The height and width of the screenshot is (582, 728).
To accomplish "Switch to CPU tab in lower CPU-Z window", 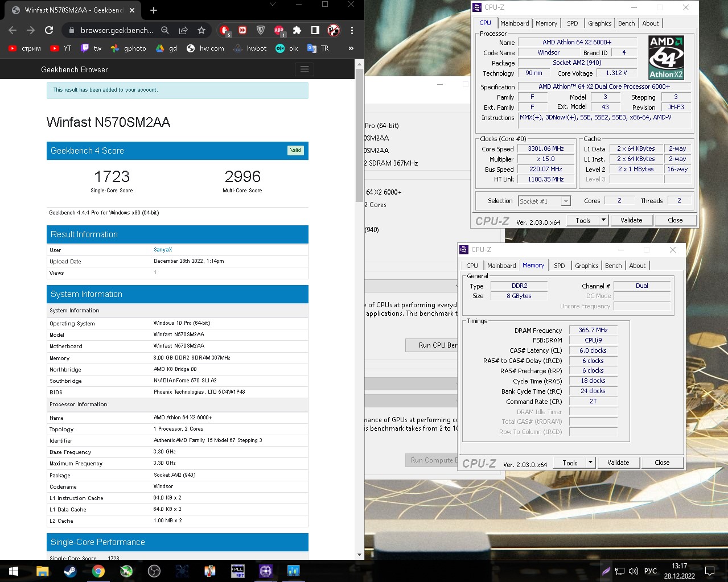I will (x=472, y=266).
